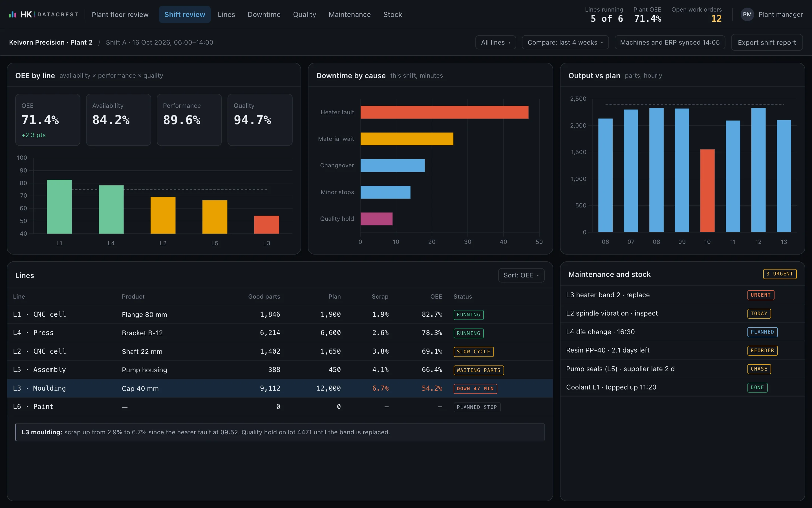The width and height of the screenshot is (812, 508).
Task: Open L2 spindle vibration · inspect item
Action: [x=683, y=314]
